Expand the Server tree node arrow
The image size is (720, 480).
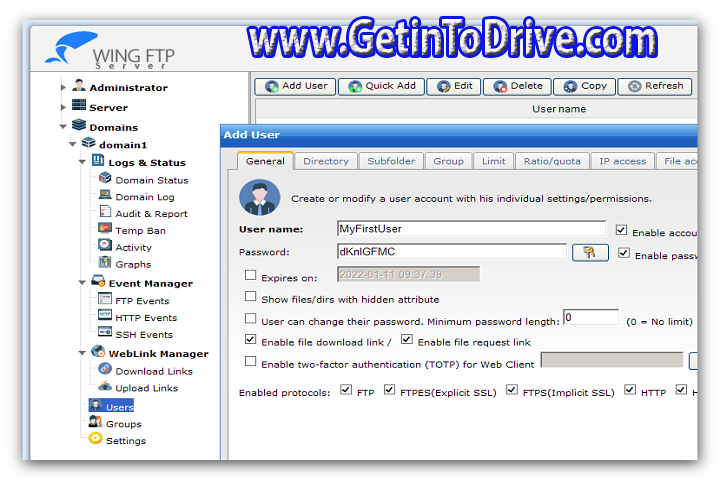(x=63, y=107)
